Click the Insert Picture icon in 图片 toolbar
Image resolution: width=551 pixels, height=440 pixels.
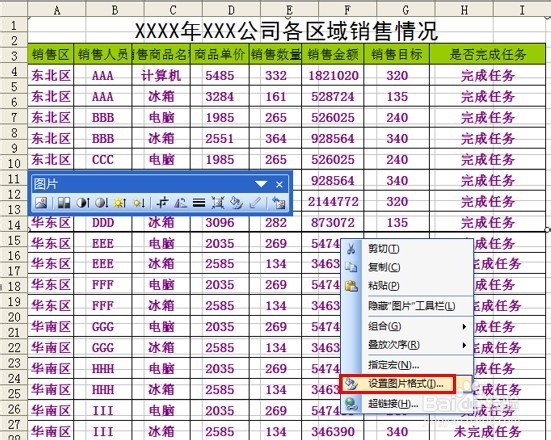(x=41, y=203)
